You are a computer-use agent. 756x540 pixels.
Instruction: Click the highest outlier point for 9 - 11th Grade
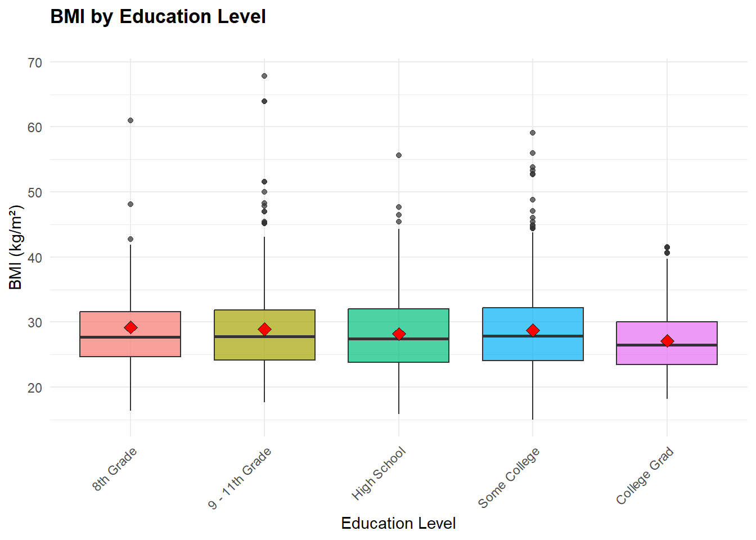click(x=264, y=76)
